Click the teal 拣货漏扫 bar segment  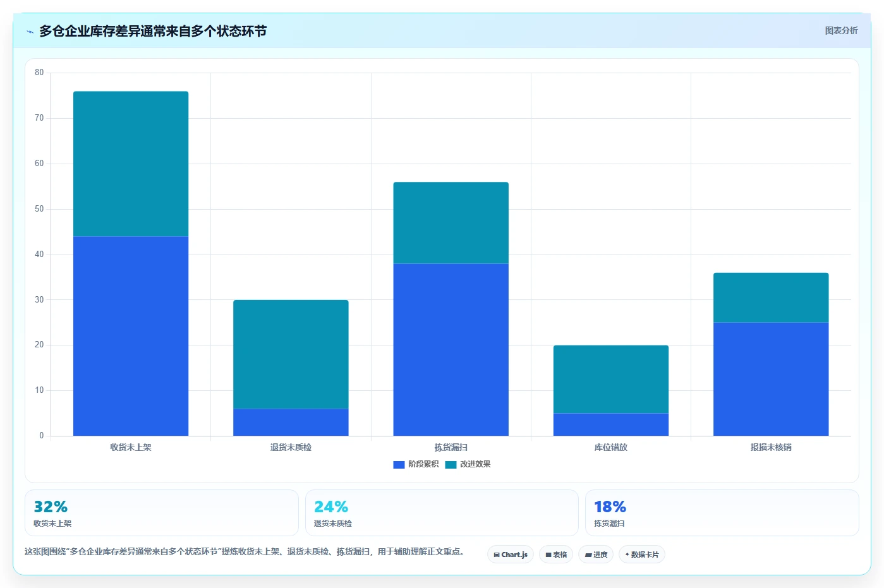(x=451, y=223)
